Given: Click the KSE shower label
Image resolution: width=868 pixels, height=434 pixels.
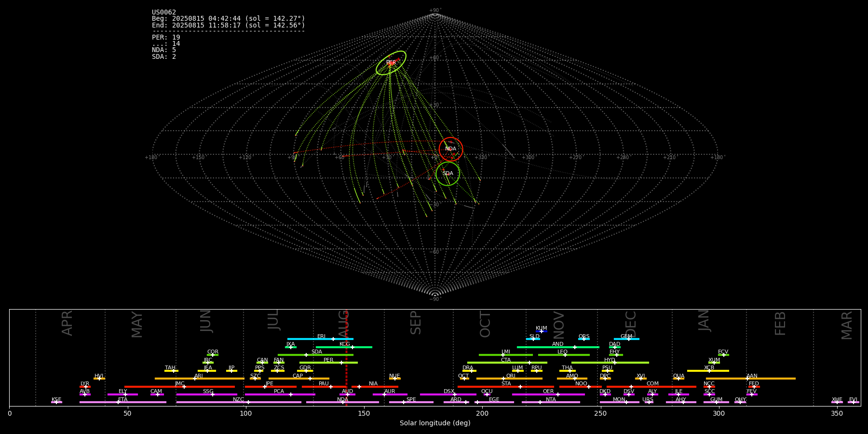Looking at the screenshot, I should click(56, 400).
